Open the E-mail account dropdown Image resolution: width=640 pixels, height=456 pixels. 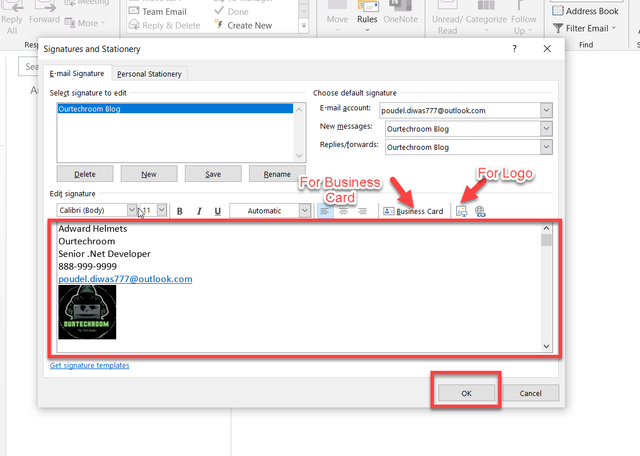click(x=546, y=110)
